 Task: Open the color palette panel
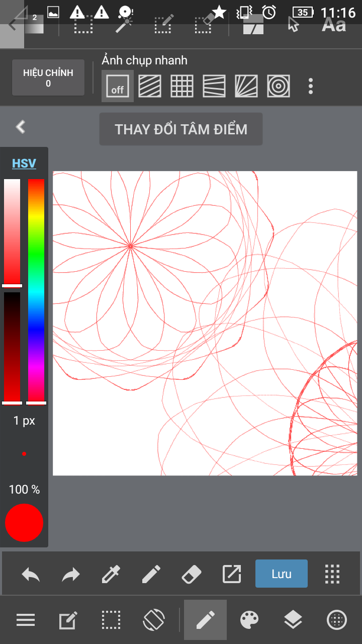click(249, 620)
